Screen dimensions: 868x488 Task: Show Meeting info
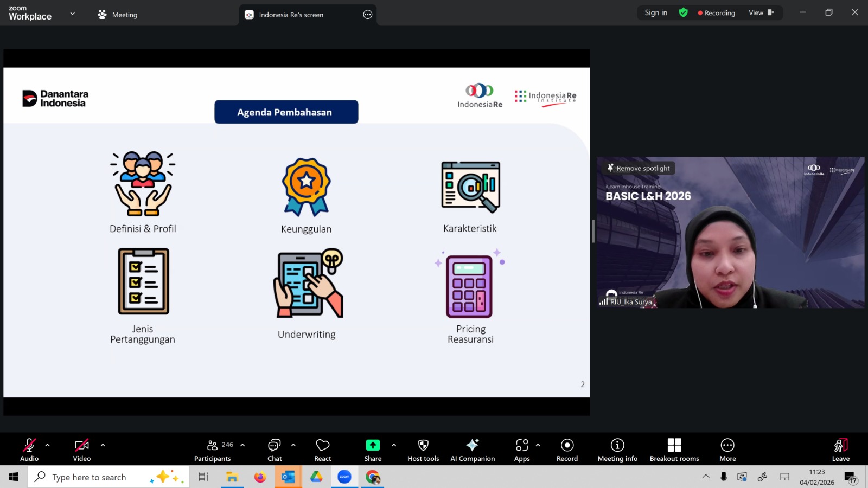coord(617,450)
